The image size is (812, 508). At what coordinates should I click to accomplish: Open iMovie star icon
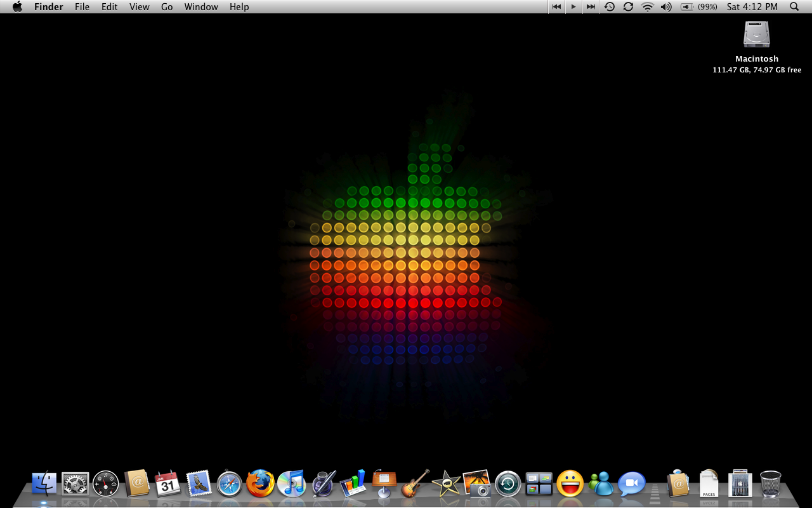click(446, 484)
